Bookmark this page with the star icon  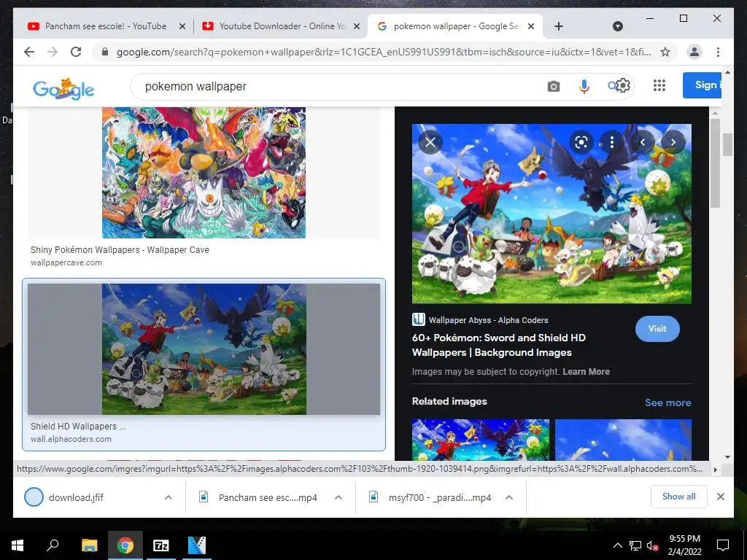click(x=665, y=52)
